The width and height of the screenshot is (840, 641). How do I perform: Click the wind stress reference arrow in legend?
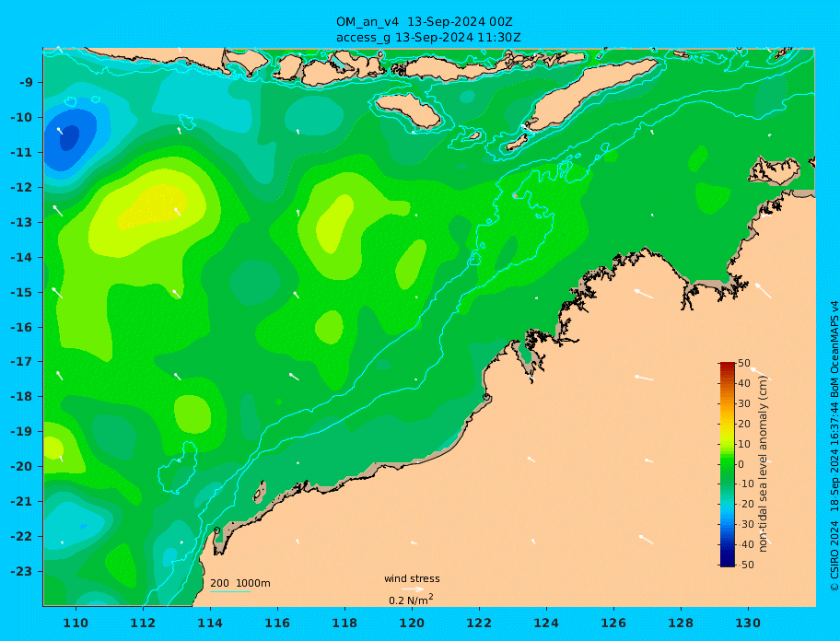(413, 589)
